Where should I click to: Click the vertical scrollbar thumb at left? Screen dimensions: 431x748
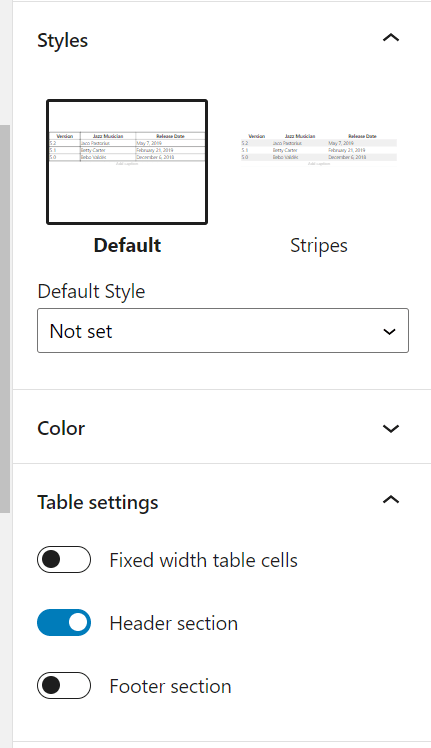(5, 319)
